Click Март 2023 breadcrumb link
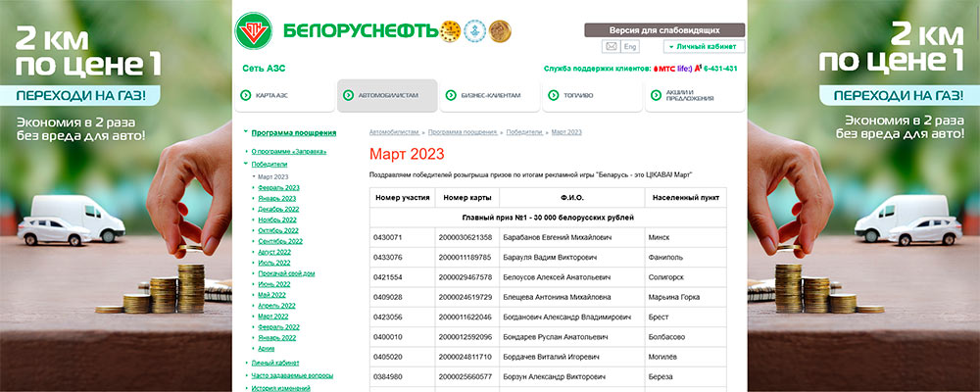Screen dimensions: 980x392 [566, 132]
